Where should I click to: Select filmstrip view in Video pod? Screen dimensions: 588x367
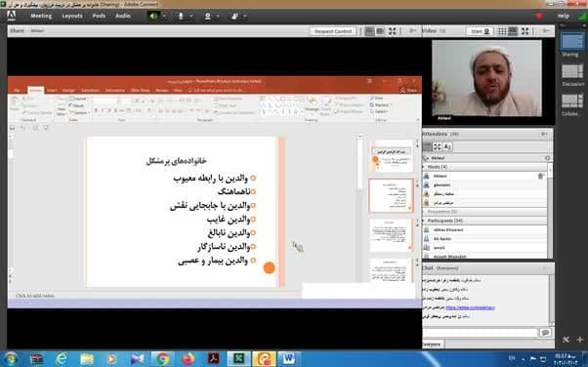pos(513,31)
